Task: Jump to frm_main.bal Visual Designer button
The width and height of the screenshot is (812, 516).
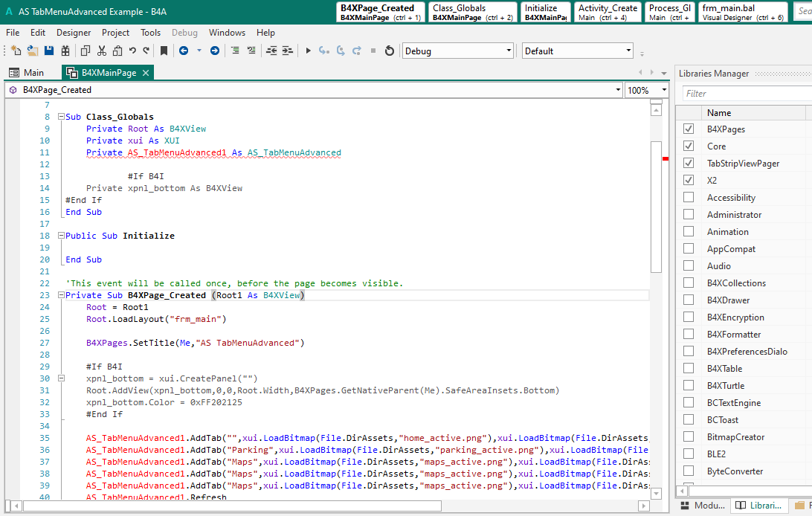Action: (743, 12)
